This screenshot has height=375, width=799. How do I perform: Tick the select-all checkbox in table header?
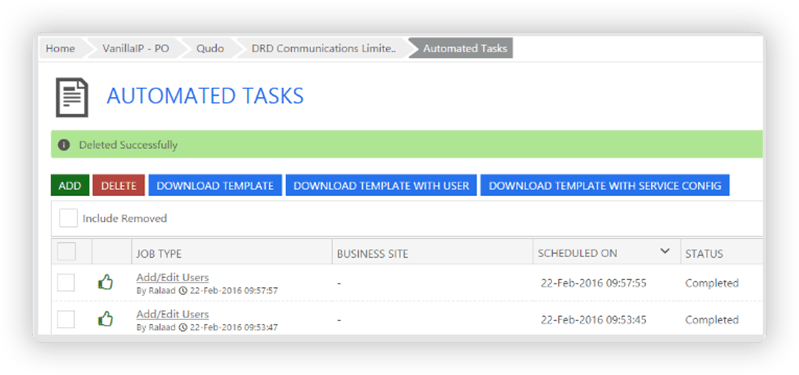pos(66,252)
